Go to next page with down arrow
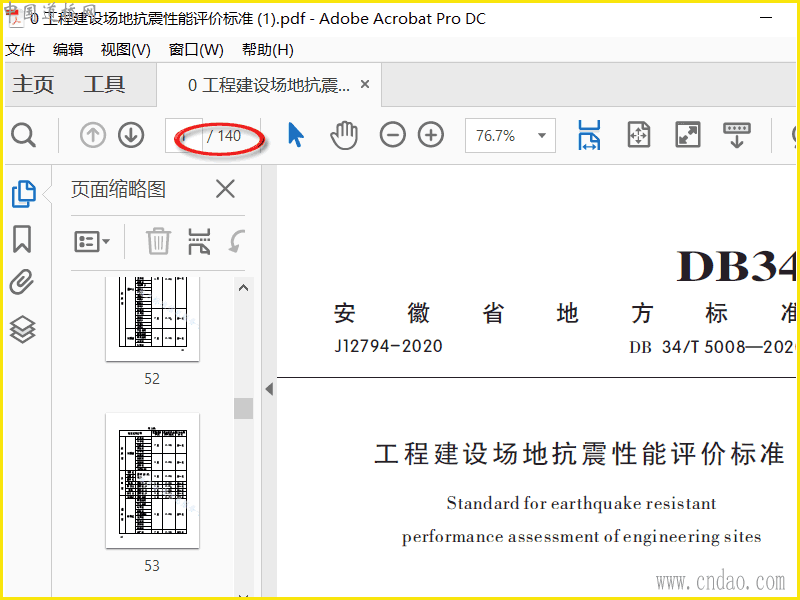 131,135
